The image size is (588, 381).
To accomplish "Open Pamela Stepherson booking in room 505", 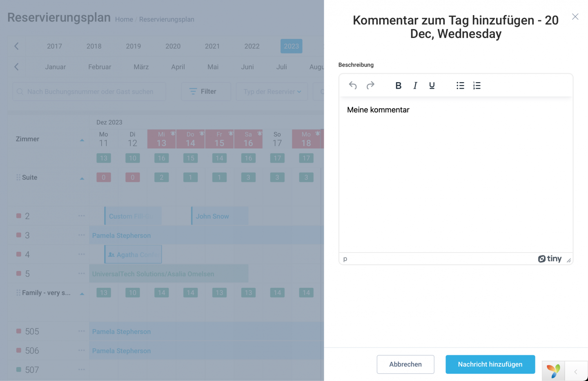I will [x=207, y=331].
